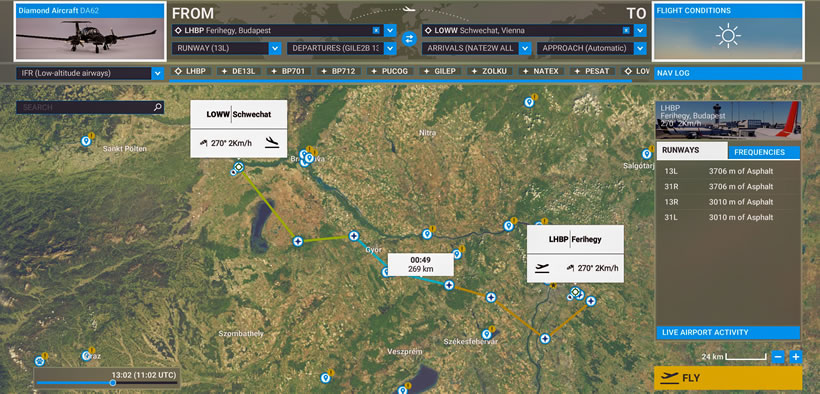This screenshot has height=394, width=820.
Task: Zoom in the map with plus icon
Action: (x=795, y=357)
